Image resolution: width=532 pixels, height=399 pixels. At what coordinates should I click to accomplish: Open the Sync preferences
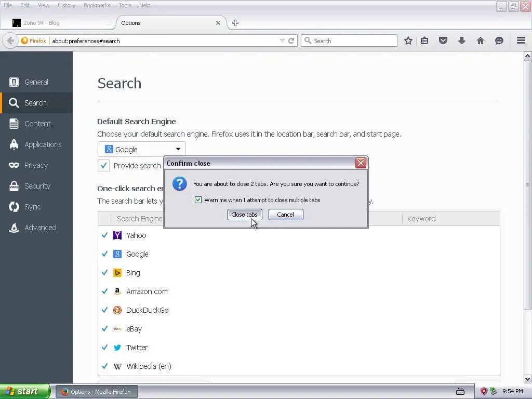[36, 207]
